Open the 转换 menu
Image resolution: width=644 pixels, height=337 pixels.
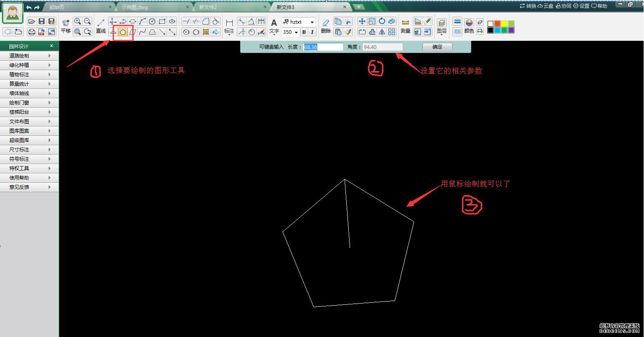coord(528,6)
